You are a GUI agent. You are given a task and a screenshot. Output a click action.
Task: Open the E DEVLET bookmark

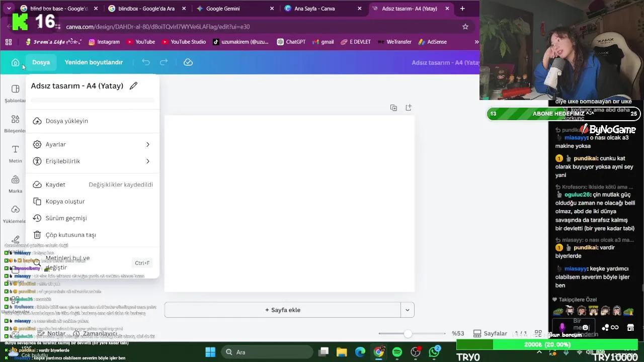click(356, 42)
